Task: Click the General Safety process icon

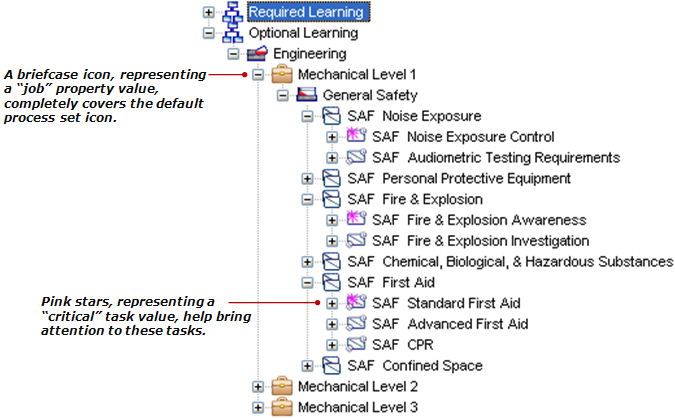Action: 308,96
